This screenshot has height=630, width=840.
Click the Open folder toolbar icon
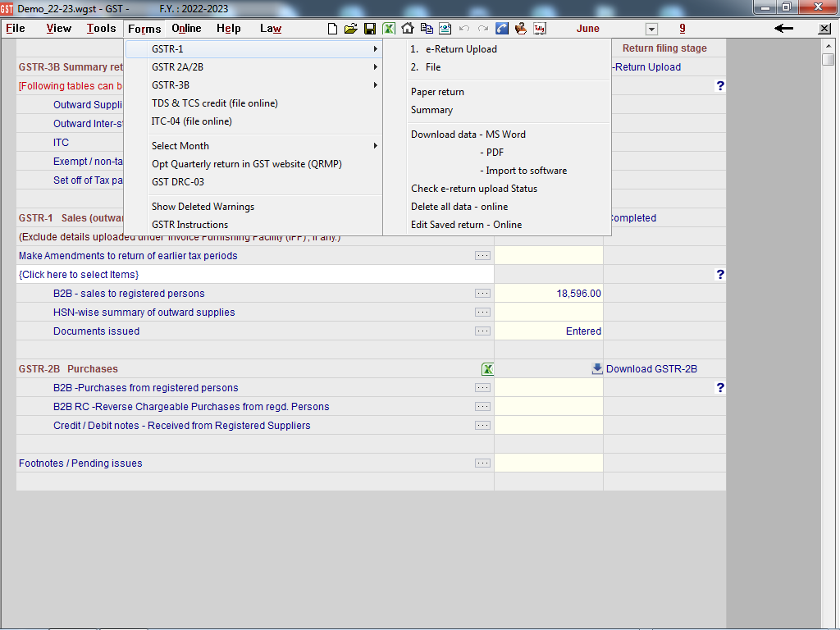(x=351, y=29)
